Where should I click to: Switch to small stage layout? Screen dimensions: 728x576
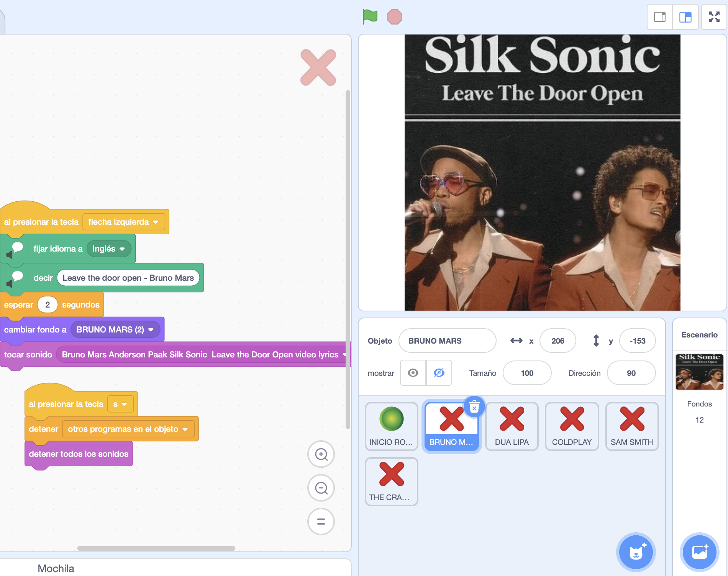(x=660, y=17)
